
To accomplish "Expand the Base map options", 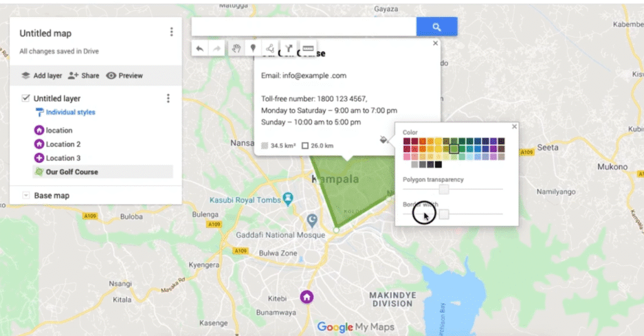I will (26, 196).
